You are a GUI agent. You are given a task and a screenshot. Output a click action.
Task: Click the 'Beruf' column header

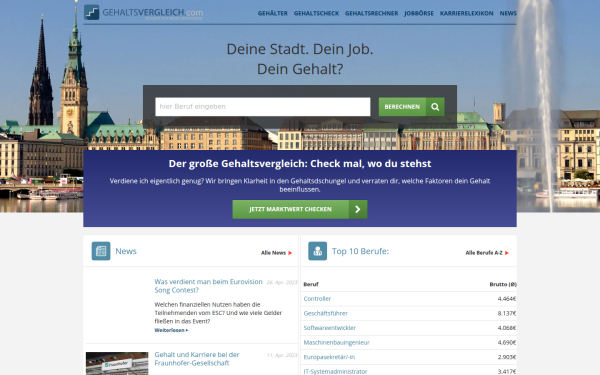point(311,284)
